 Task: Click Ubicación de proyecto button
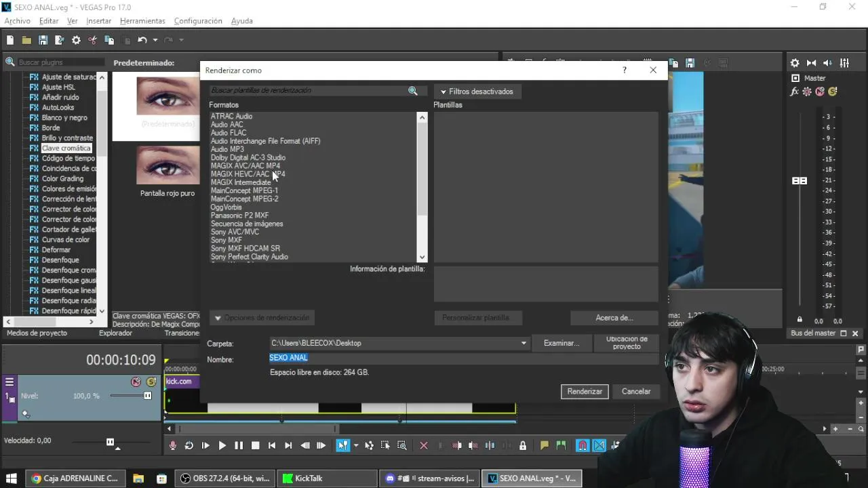[x=627, y=343]
